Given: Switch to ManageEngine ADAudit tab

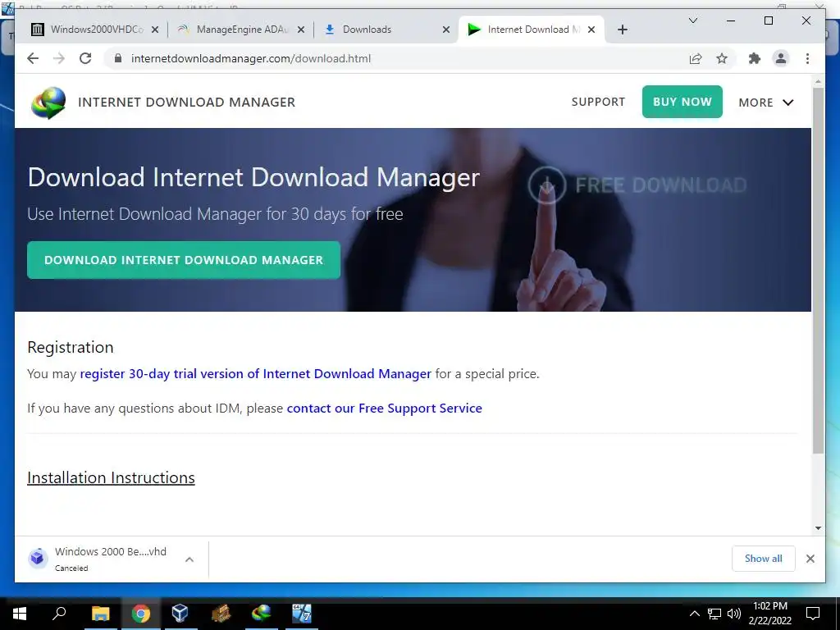Looking at the screenshot, I should tap(240, 30).
